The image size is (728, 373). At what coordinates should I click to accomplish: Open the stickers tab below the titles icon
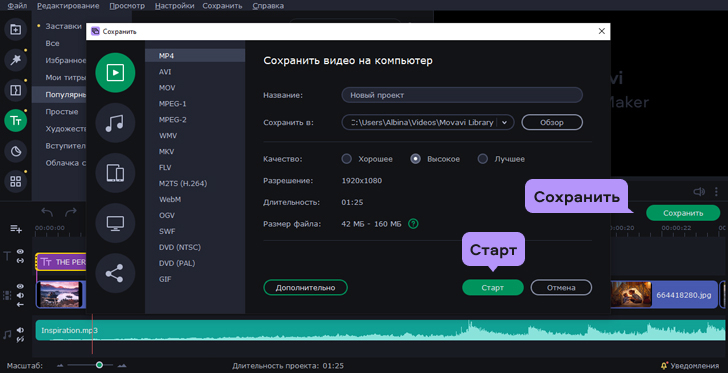(x=16, y=151)
